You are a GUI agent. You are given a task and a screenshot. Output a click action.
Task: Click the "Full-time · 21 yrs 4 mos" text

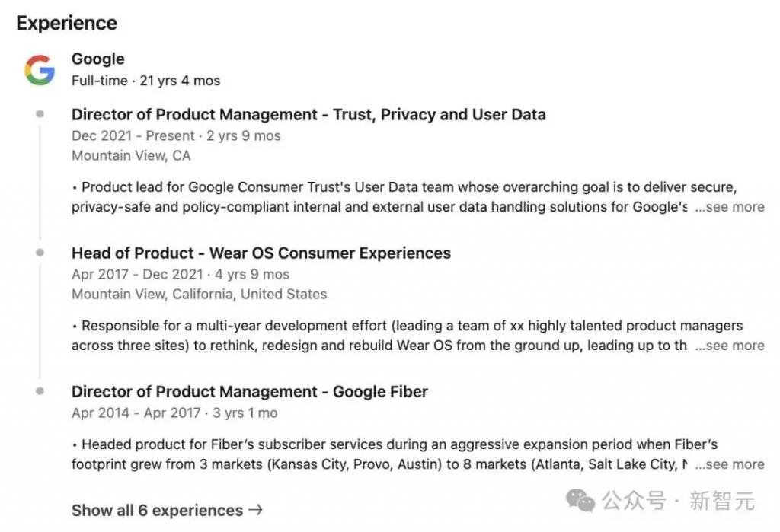146,81
